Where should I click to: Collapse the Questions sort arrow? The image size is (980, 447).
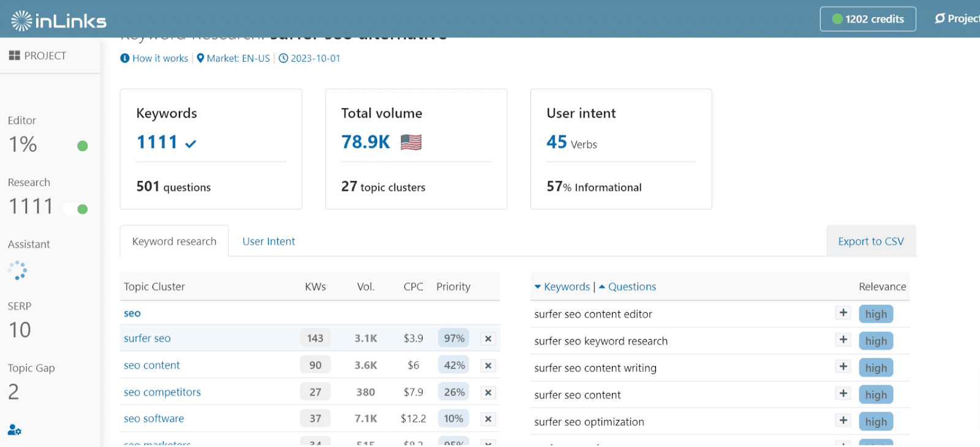[x=602, y=287]
